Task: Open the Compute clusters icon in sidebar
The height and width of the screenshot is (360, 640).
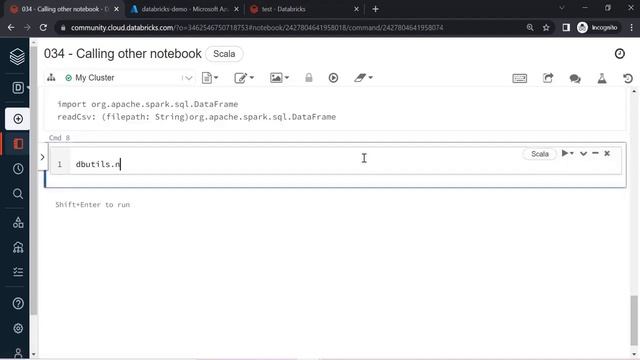Action: coord(18,247)
